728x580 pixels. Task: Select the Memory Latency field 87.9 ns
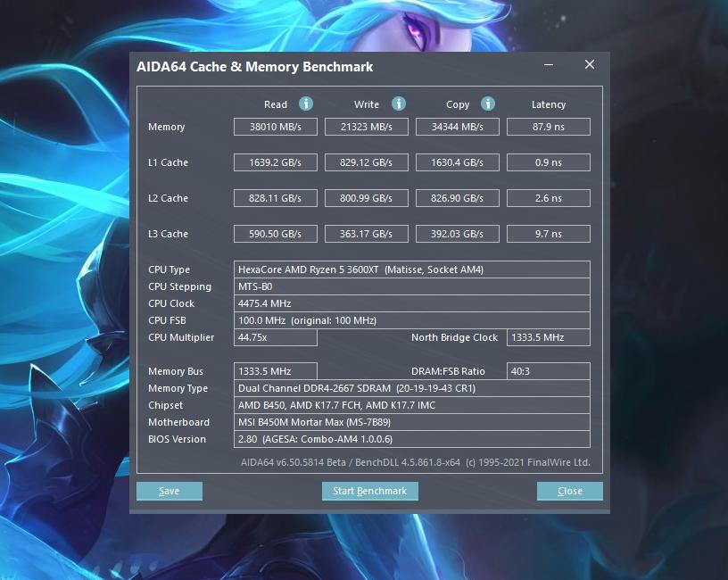point(548,127)
